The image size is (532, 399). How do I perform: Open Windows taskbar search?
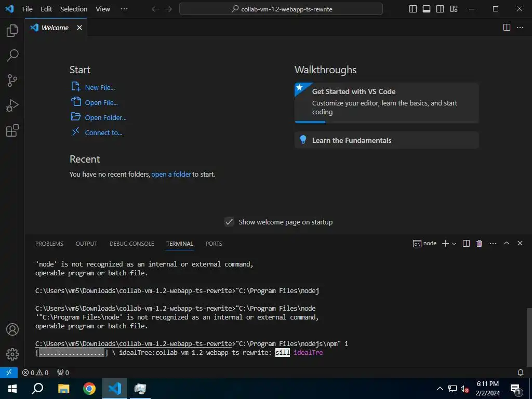pos(37,389)
